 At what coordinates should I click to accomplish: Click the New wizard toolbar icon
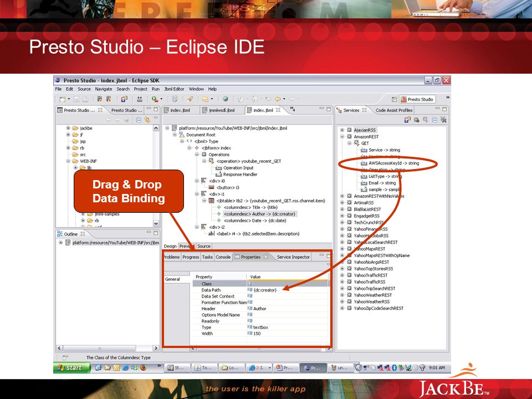(63, 99)
